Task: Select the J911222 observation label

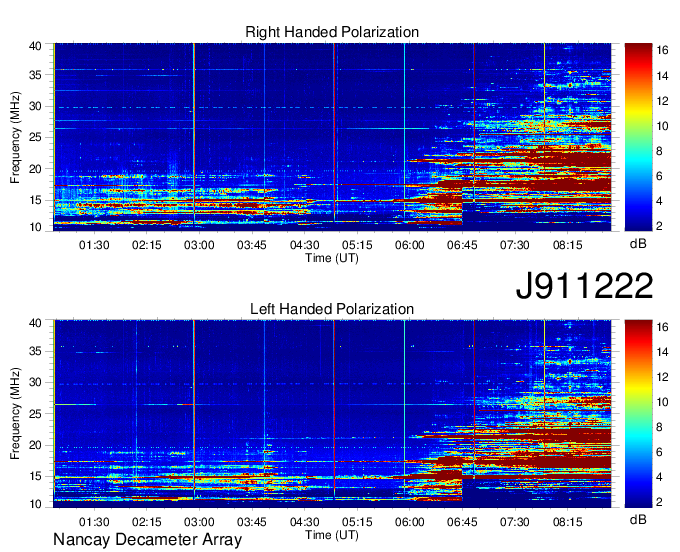Action: (x=584, y=286)
